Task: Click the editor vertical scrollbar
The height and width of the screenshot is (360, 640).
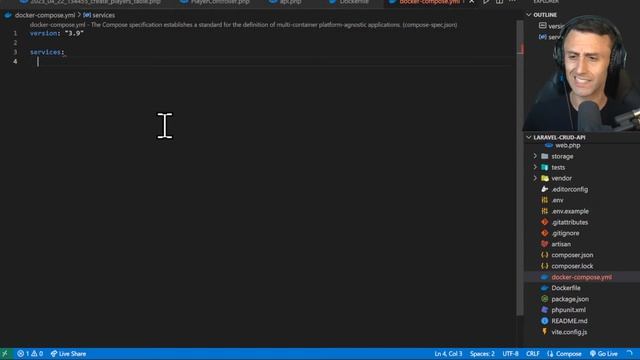Action: click(x=520, y=167)
